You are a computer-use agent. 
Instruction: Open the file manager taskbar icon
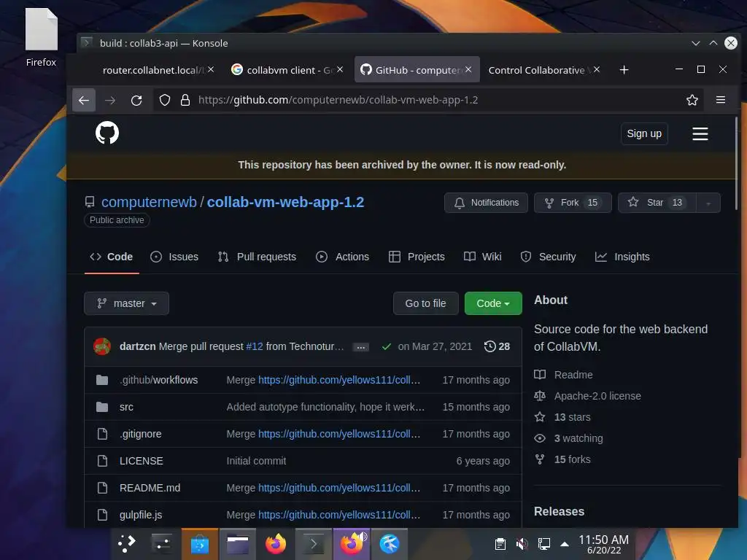coord(237,543)
